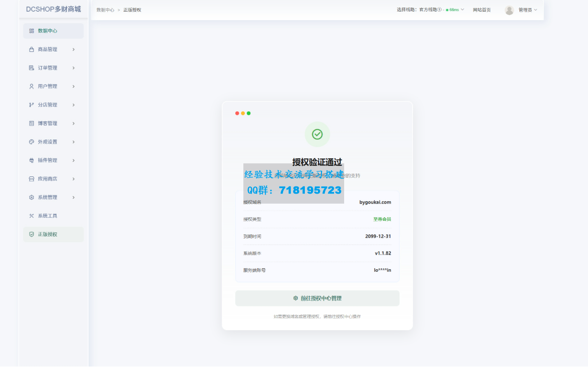588x367 pixels.
Task: Click the 如需更换域名或管理授权 hint text
Action: tap(317, 317)
